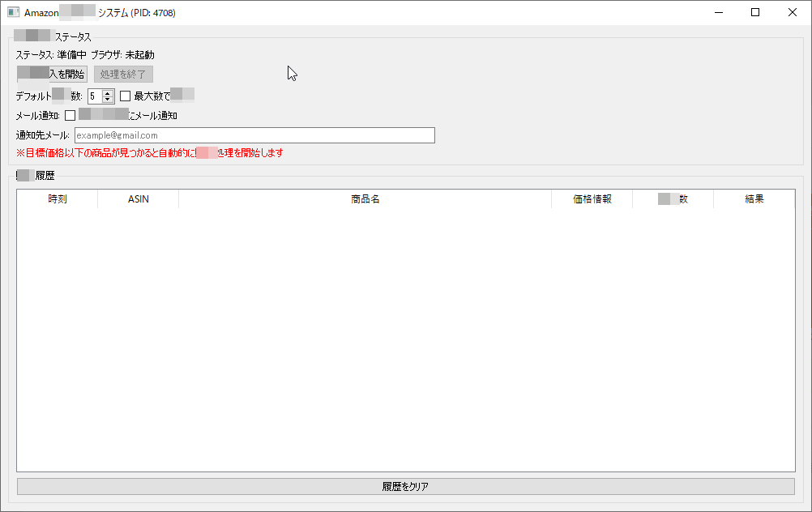Tick the メール通知 checkbox

click(71, 115)
